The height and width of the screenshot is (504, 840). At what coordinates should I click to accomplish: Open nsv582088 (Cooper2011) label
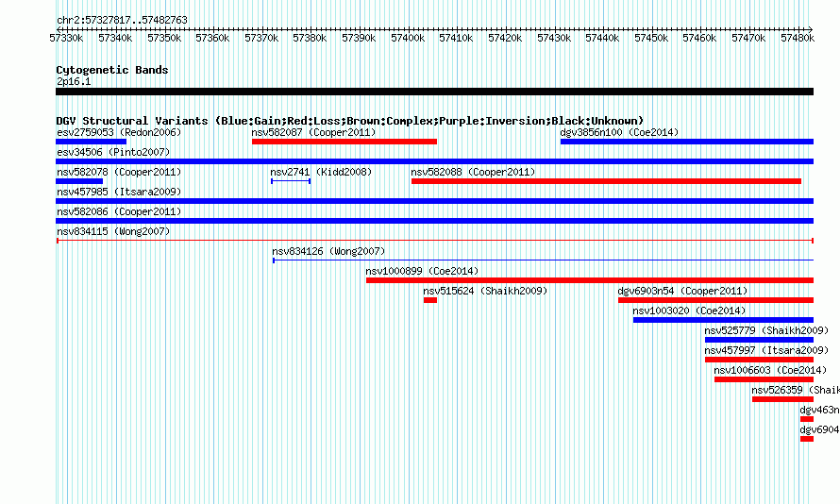(x=473, y=172)
